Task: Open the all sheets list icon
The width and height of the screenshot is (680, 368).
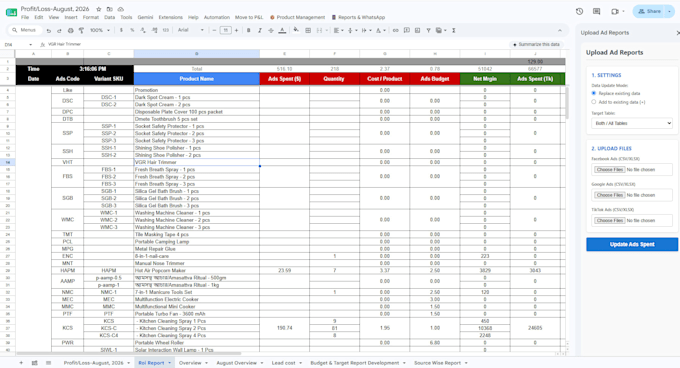Action: [x=49, y=363]
